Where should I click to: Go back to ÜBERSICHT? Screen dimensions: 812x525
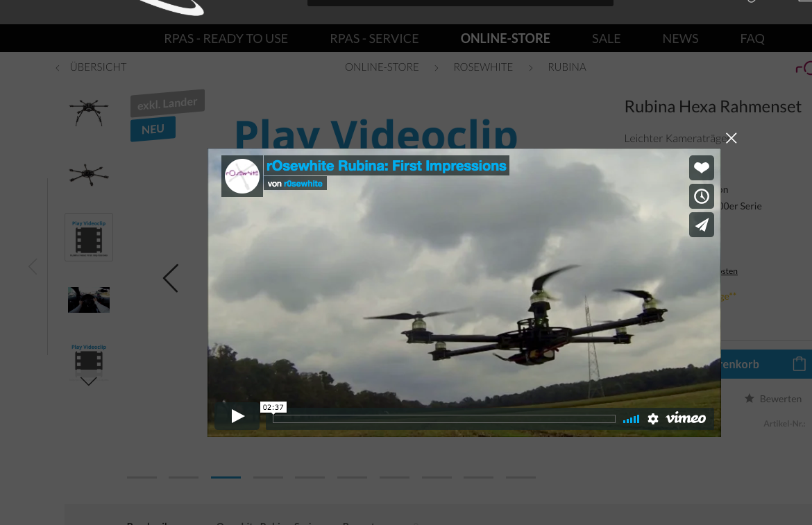tap(92, 67)
